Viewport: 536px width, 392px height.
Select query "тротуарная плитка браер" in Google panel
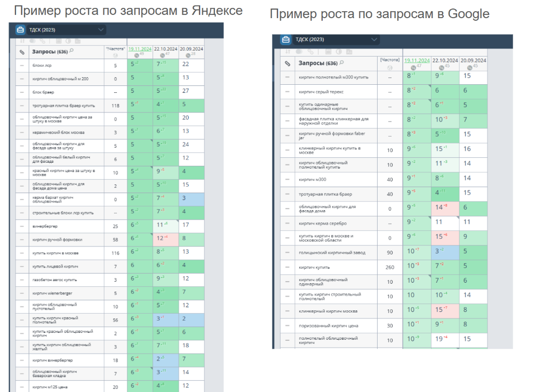click(x=325, y=194)
